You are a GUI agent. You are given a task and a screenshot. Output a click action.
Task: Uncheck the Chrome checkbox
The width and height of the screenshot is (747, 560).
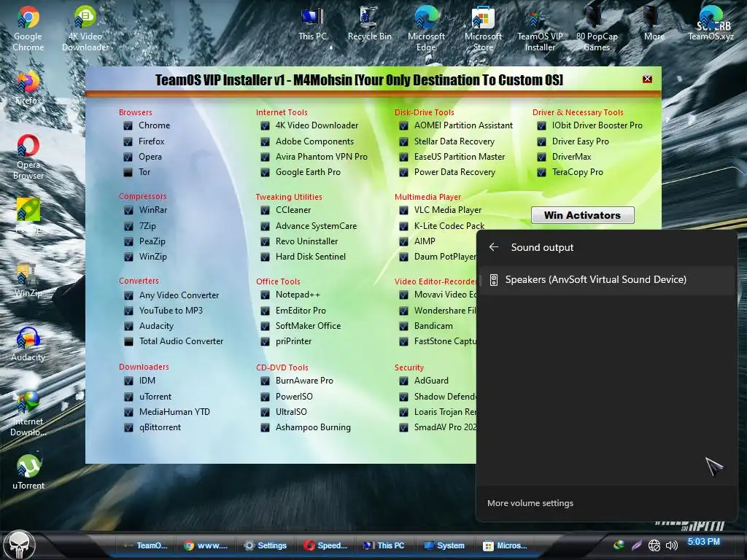[128, 125]
